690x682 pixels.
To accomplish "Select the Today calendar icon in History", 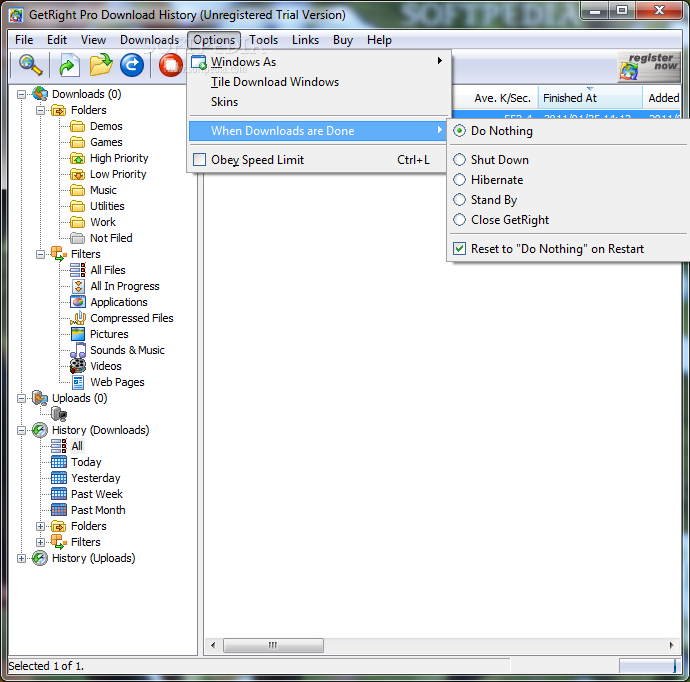I will tap(59, 462).
